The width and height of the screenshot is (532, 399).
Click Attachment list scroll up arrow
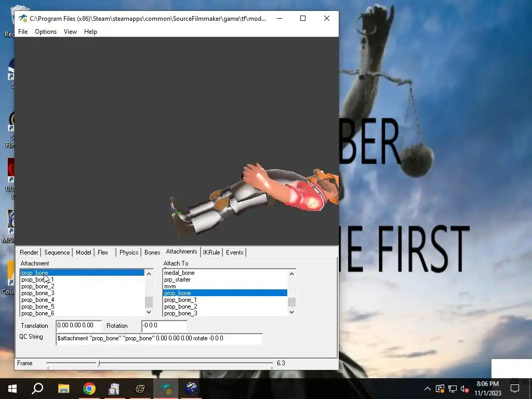point(149,274)
